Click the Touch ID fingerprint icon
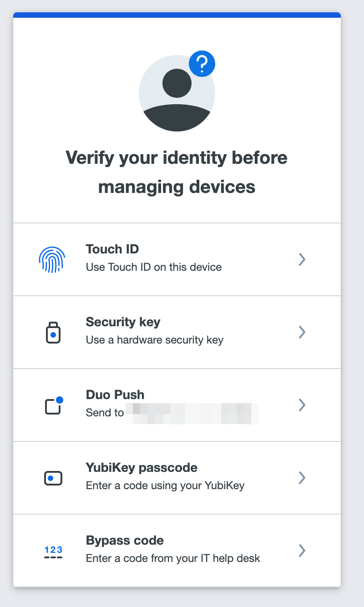364x607 pixels. click(52, 260)
